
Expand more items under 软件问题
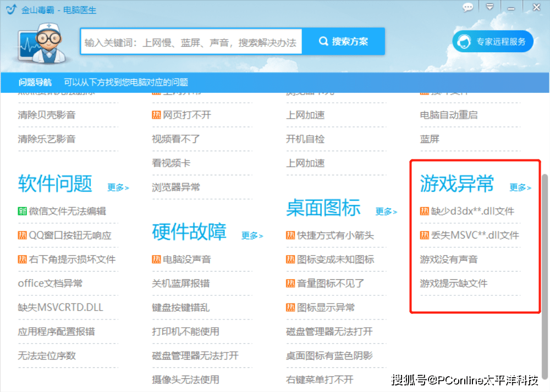click(118, 187)
